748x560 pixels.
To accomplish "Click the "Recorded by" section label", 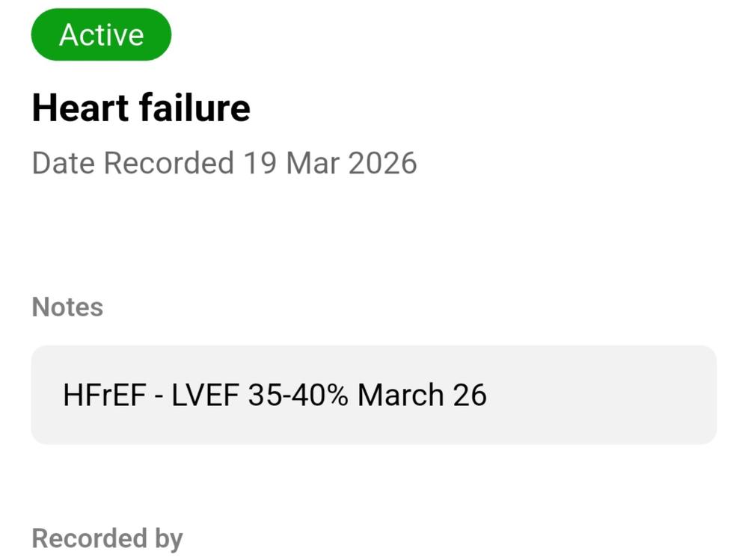I will coord(107,538).
